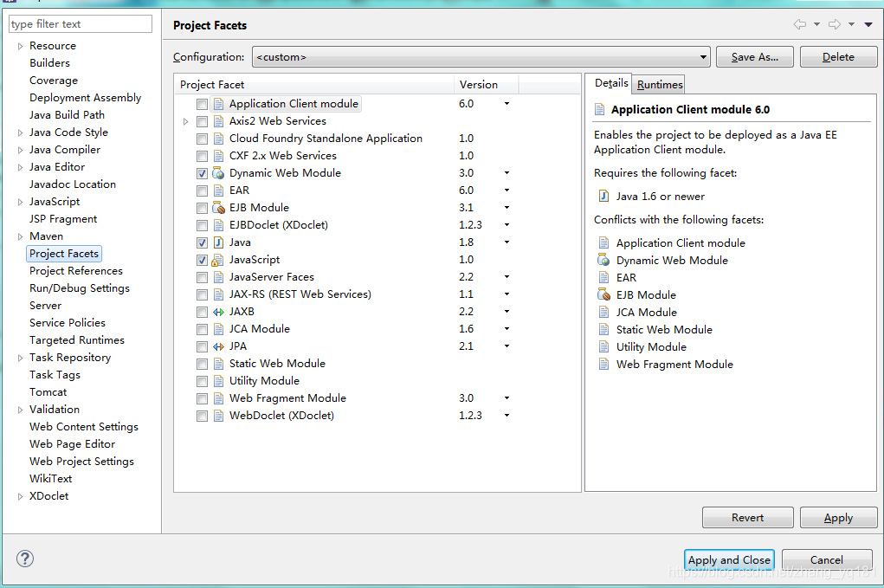Click the Dynamic Web Module facet icon

pos(218,173)
